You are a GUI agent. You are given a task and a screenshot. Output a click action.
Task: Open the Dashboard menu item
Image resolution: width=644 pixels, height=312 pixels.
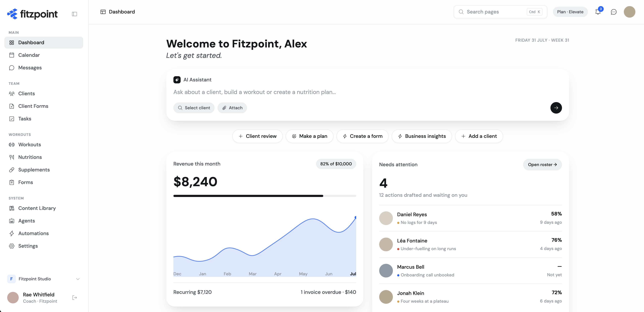coord(44,42)
